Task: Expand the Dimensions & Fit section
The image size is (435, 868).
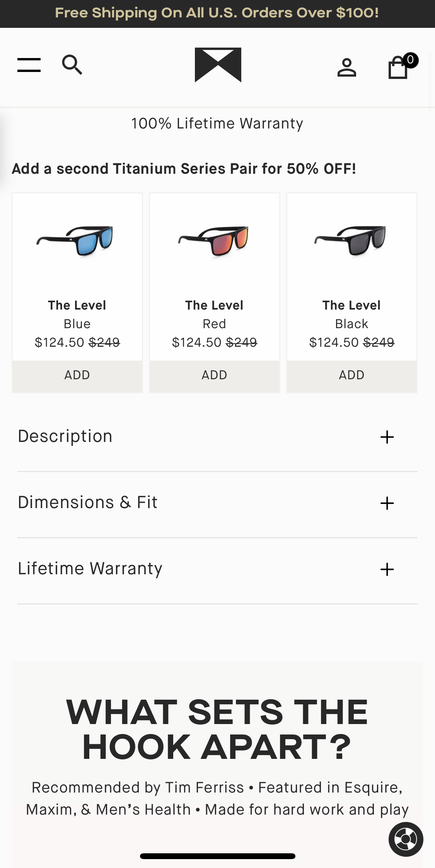Action: (x=217, y=503)
